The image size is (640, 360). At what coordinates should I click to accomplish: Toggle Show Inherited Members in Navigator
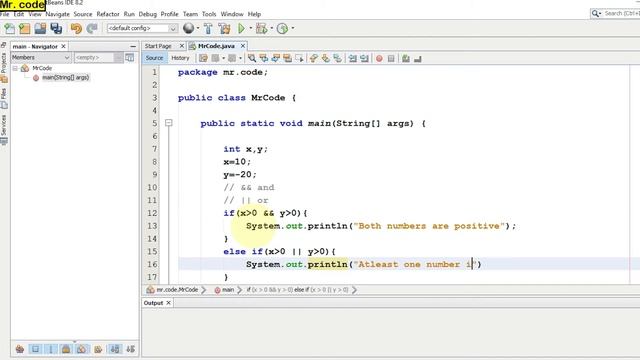pos(20,349)
